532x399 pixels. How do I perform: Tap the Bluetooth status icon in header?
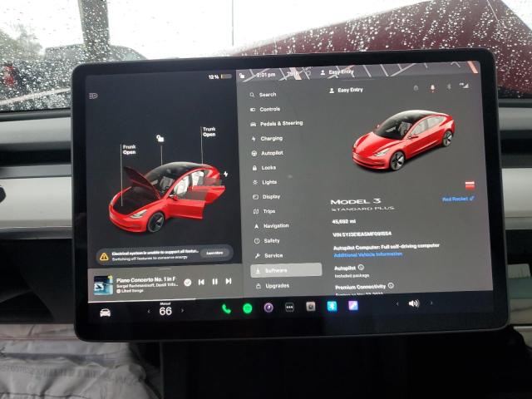(449, 87)
